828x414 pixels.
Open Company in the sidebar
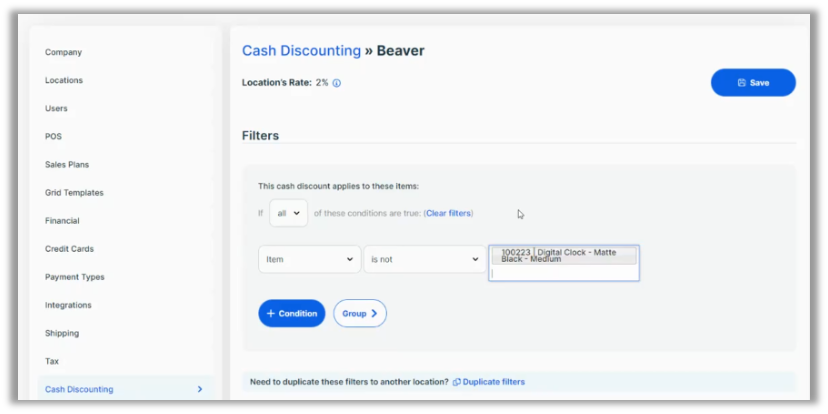pyautogui.click(x=63, y=52)
